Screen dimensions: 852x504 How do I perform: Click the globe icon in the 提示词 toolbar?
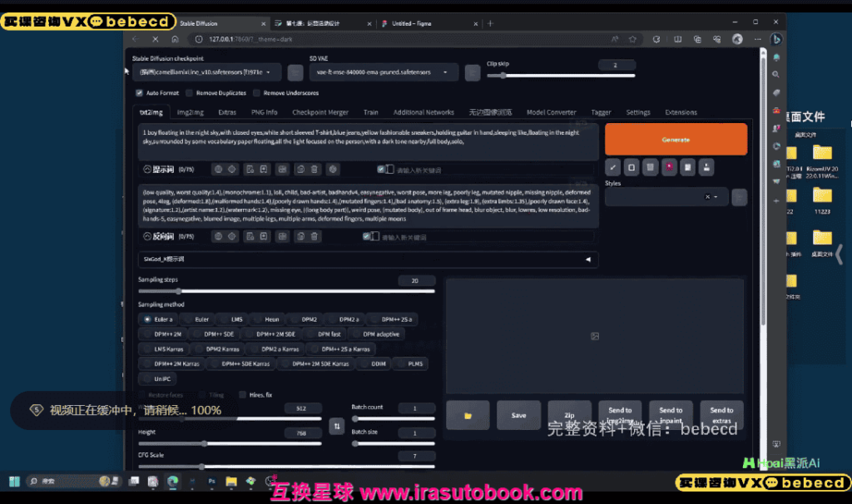[x=219, y=170]
